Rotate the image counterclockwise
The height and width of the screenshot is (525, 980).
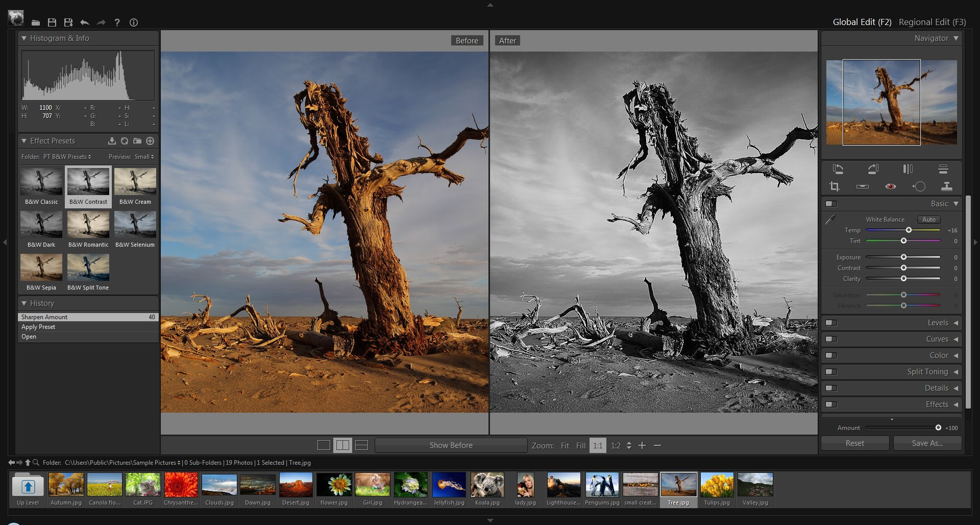(x=838, y=169)
